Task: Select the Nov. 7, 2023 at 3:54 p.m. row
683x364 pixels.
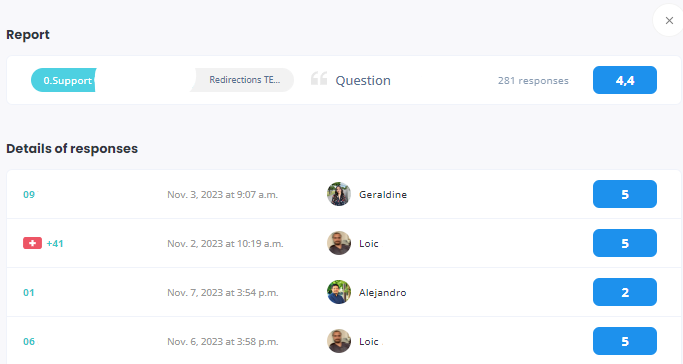Action: [x=344, y=292]
